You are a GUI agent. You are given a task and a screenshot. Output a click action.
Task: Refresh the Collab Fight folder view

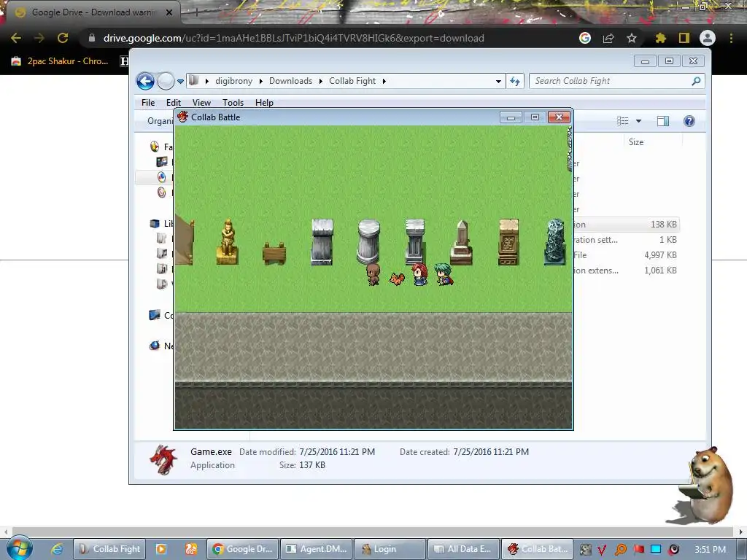point(515,81)
